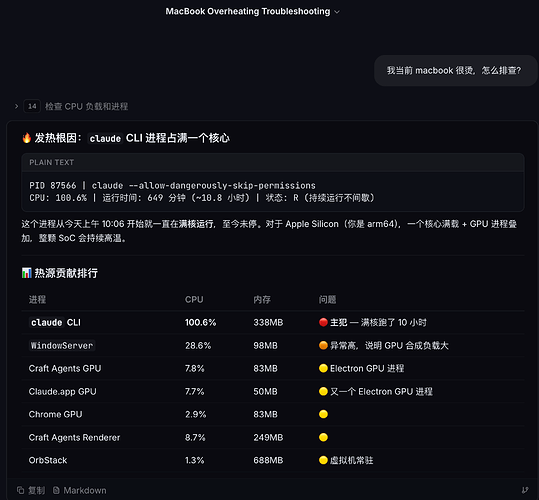
Task: Click the bar chart emoji beside 热源贡献排行
Action: coord(26,273)
